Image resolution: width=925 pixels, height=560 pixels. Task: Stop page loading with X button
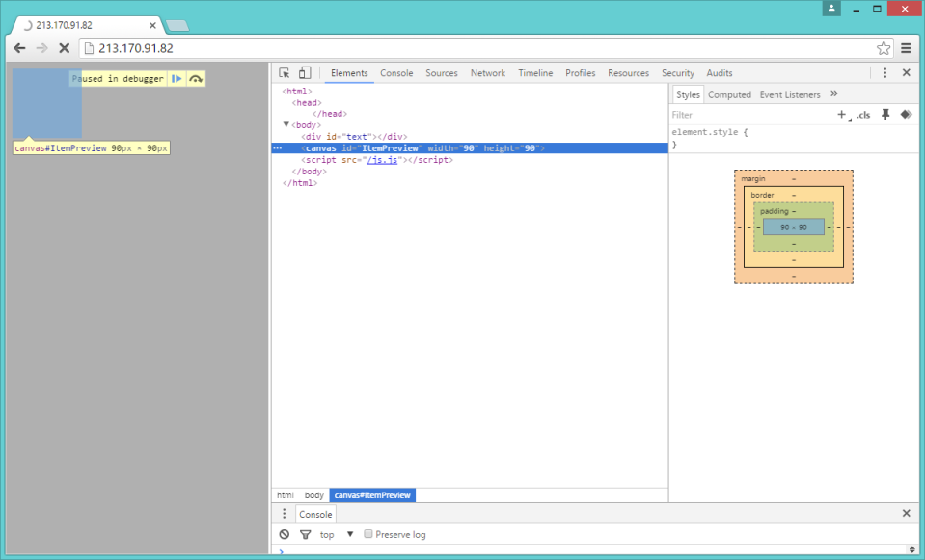pos(65,48)
